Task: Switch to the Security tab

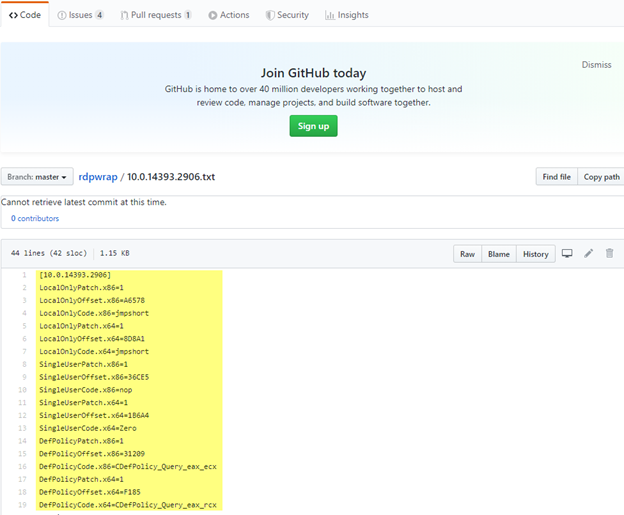Action: pyautogui.click(x=287, y=15)
